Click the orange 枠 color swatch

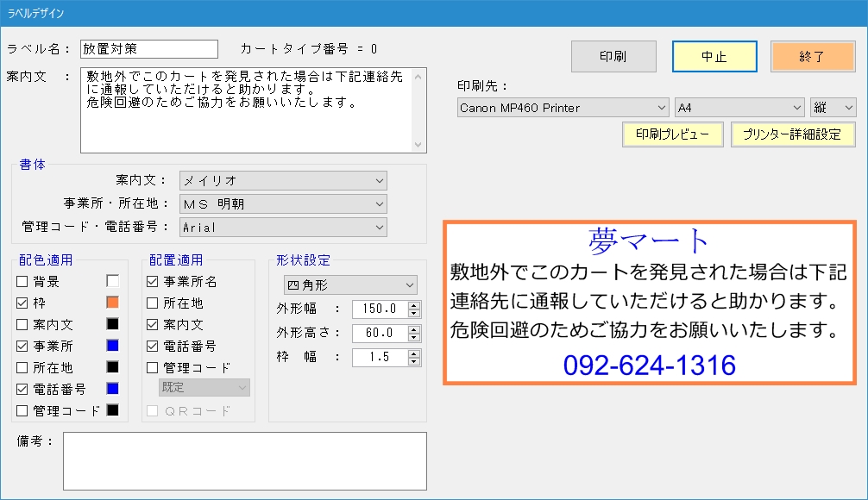[113, 303]
